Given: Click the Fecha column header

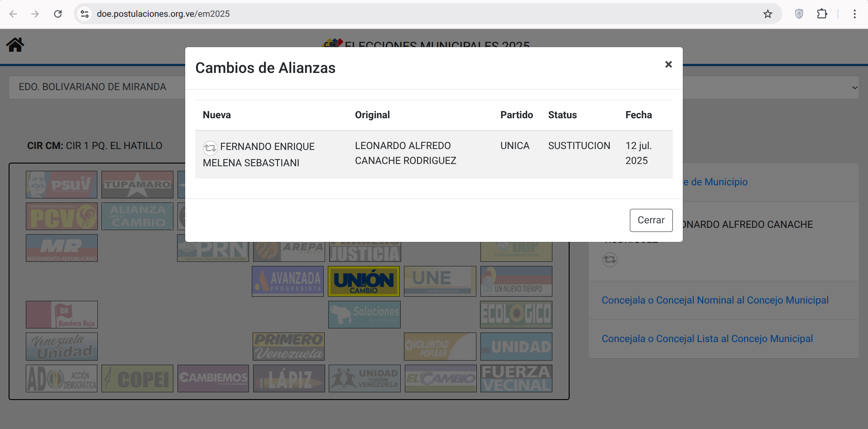Looking at the screenshot, I should 638,115.
